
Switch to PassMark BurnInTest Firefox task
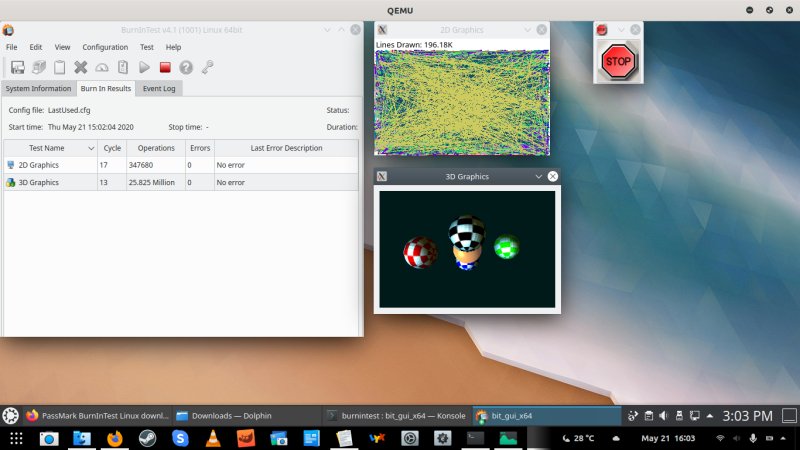click(97, 416)
